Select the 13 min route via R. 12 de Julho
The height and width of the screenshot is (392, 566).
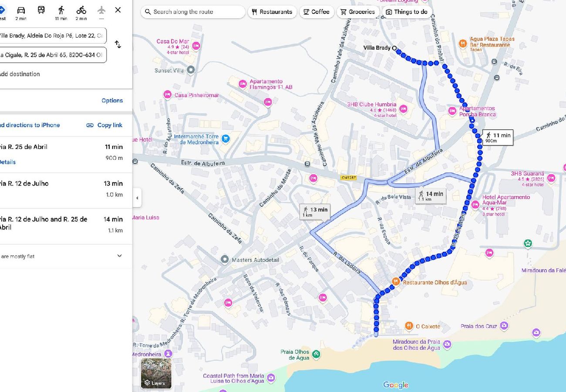coord(65,189)
